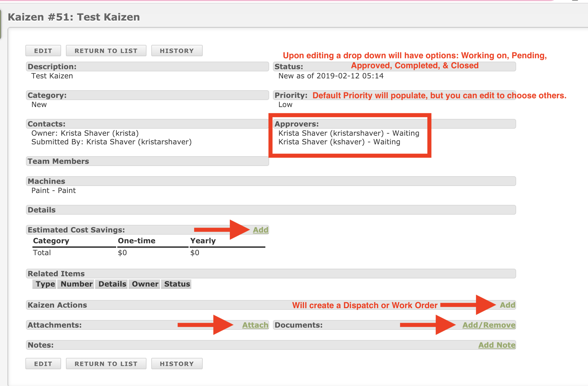Click approver Krista Shaver (kshaver) - Waiting
Screen dimensions: 588x386
tap(339, 142)
